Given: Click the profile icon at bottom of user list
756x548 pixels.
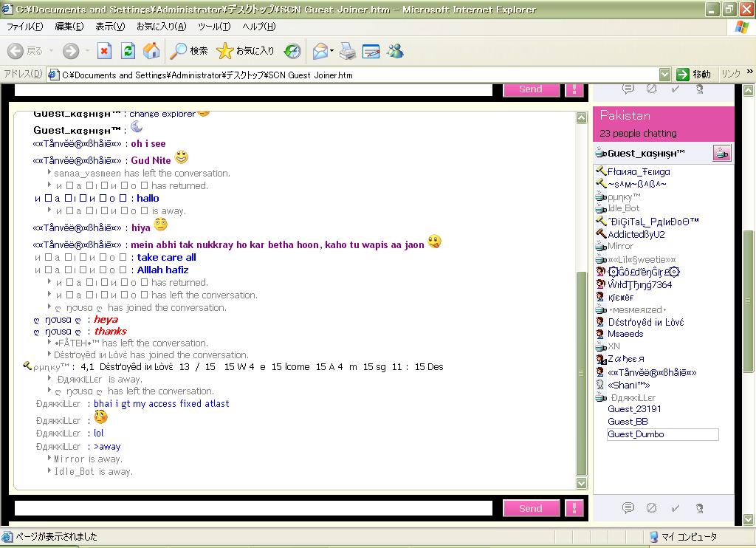Looking at the screenshot, I should pyautogui.click(x=699, y=508).
